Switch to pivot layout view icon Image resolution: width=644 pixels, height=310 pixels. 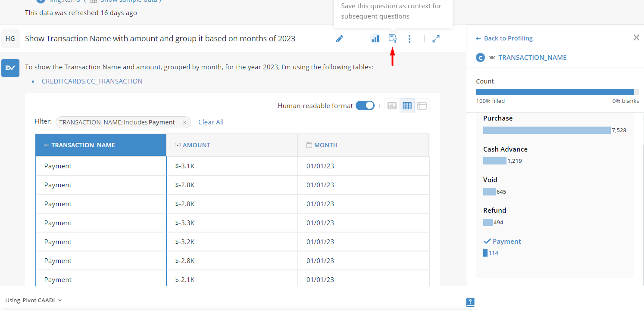pos(422,105)
